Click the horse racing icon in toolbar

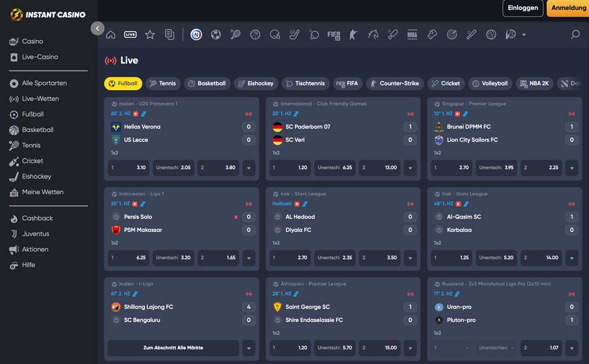point(373,35)
